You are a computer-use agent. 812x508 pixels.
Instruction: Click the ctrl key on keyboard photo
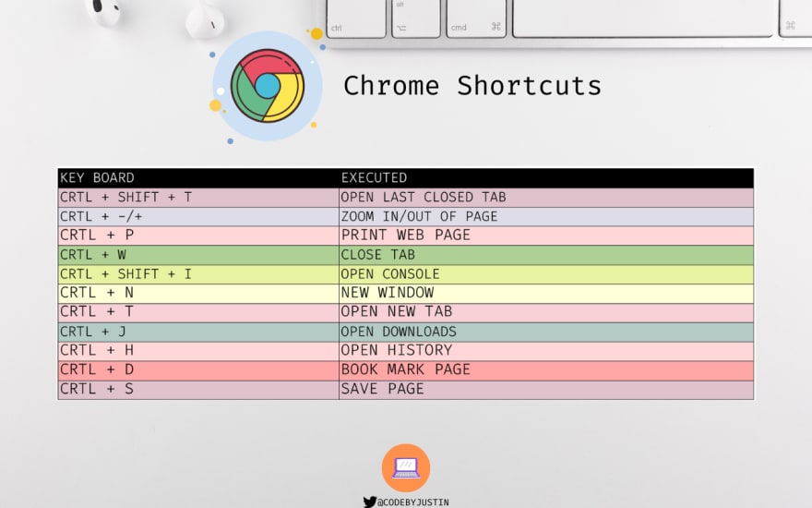tap(356, 18)
